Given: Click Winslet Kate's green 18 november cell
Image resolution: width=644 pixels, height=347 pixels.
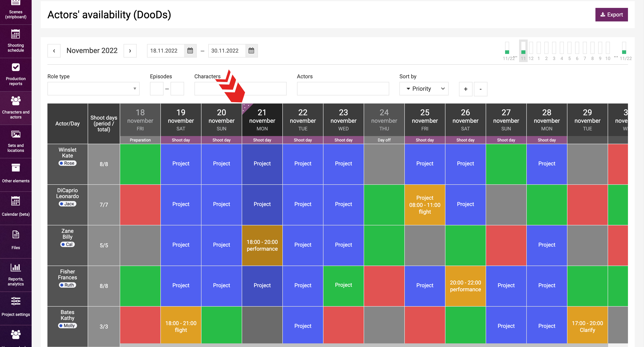Looking at the screenshot, I should [x=140, y=164].
